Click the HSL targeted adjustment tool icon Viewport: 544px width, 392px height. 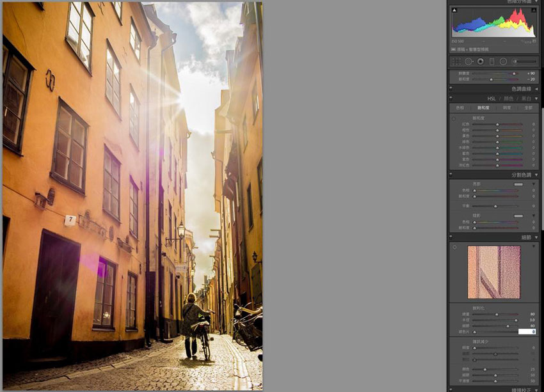coord(454,118)
